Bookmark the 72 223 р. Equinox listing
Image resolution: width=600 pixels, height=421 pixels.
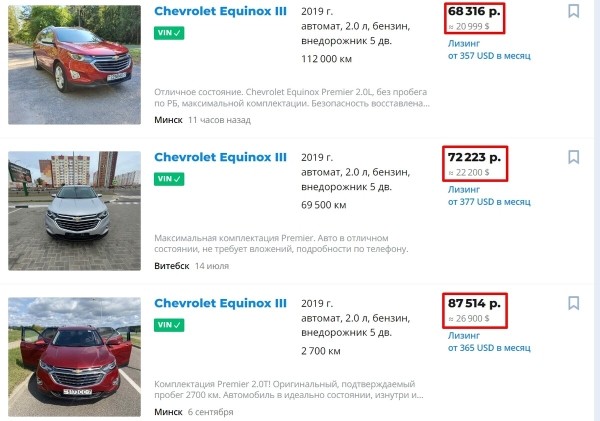coord(573,157)
